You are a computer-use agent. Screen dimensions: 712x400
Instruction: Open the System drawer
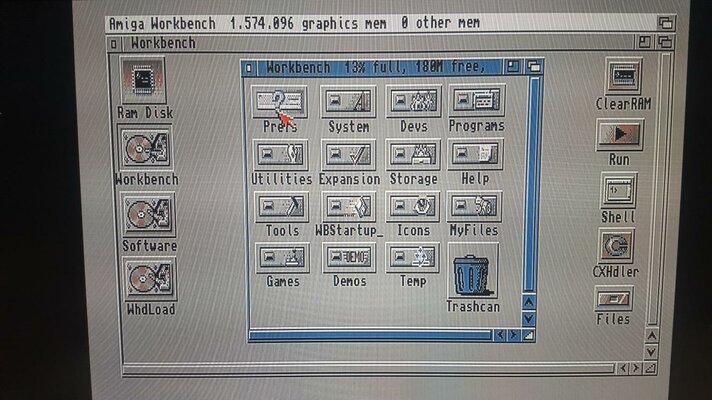pyautogui.click(x=348, y=102)
